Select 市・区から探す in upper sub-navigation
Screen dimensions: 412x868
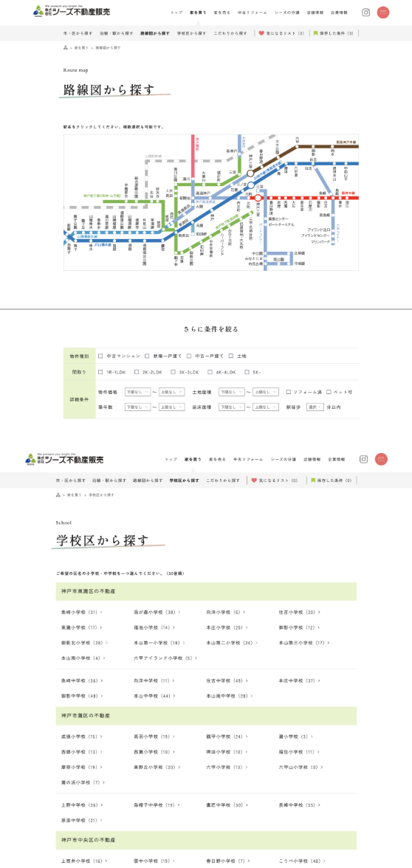tap(78, 33)
